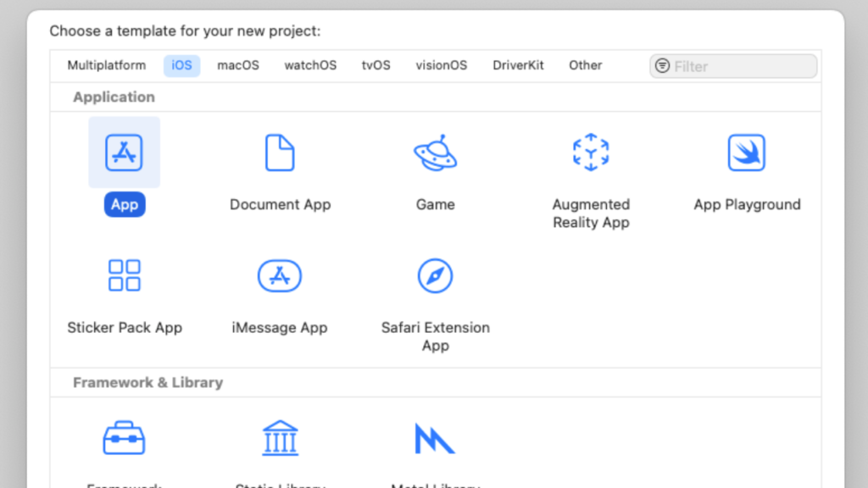This screenshot has width=868, height=488.
Task: Click the Document App label
Action: [x=280, y=205]
